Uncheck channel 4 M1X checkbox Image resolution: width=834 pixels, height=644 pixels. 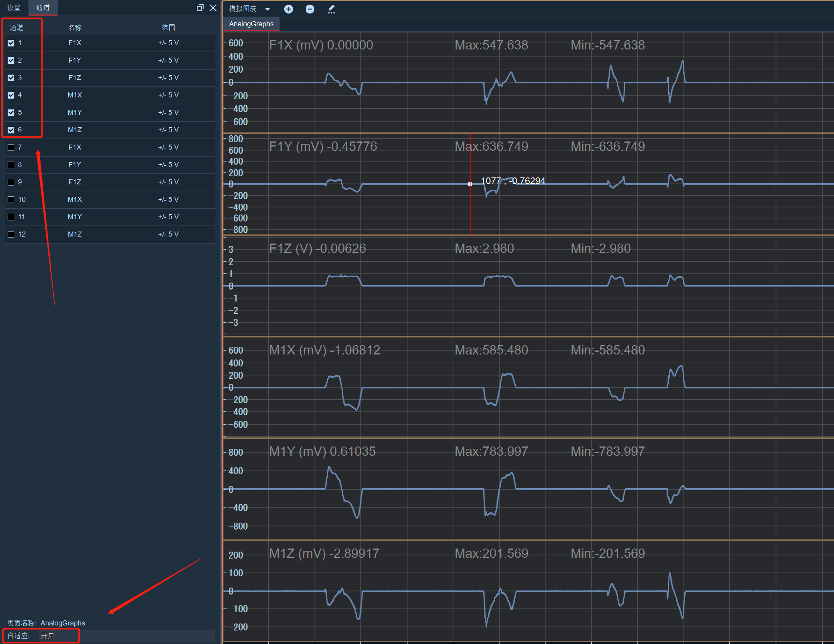[11, 95]
